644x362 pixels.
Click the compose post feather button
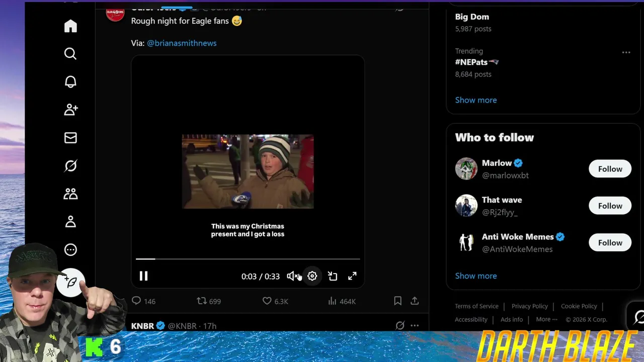(x=71, y=283)
